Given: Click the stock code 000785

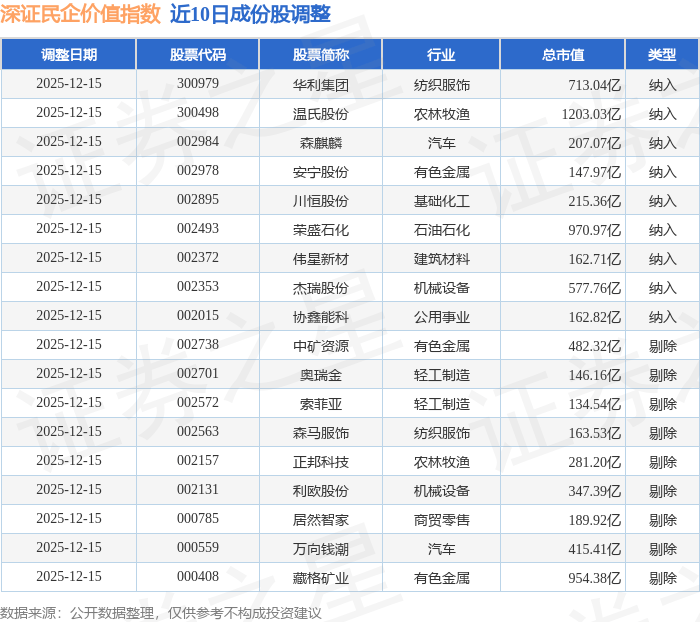Looking at the screenshot, I should coord(197,519).
